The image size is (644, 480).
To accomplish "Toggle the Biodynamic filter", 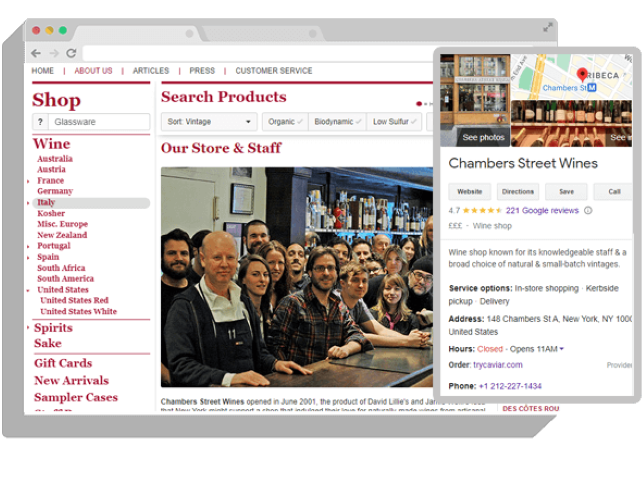I will 338,122.
